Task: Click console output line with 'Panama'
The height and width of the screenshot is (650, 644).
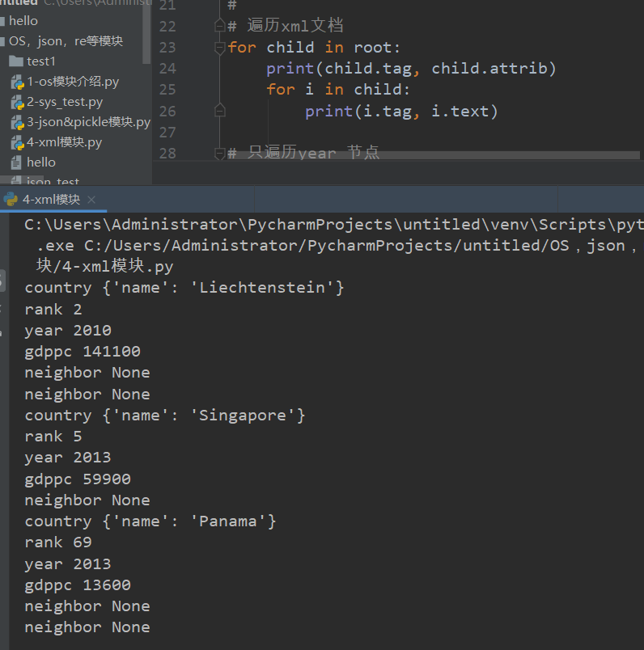Action: tap(150, 521)
